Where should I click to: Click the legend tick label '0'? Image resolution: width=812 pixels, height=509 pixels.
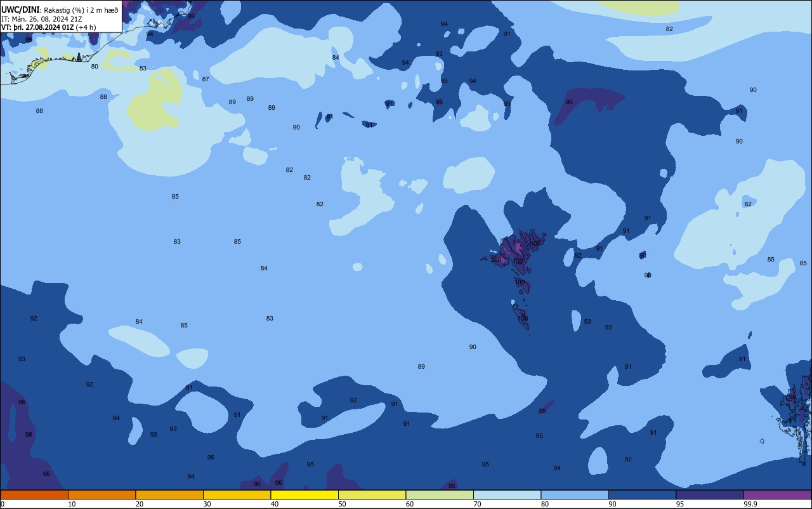coord(3,504)
